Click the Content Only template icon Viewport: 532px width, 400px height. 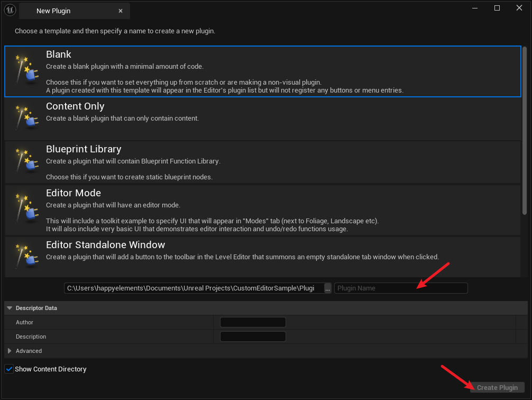25,117
